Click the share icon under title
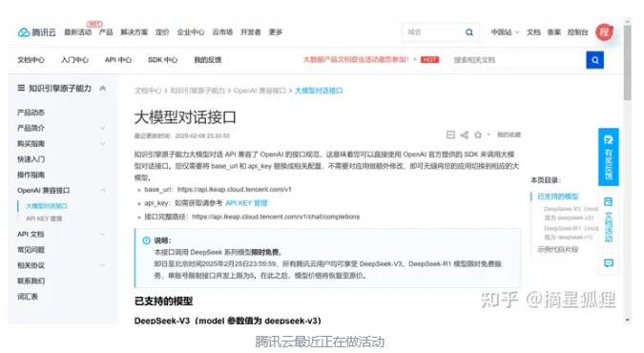 tap(464, 135)
